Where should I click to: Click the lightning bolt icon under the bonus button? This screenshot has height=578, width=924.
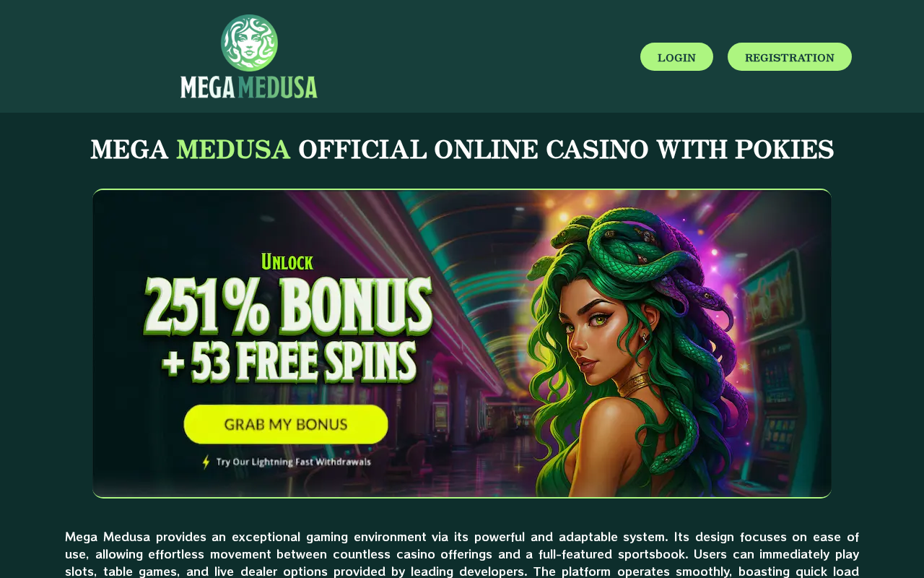(x=206, y=462)
